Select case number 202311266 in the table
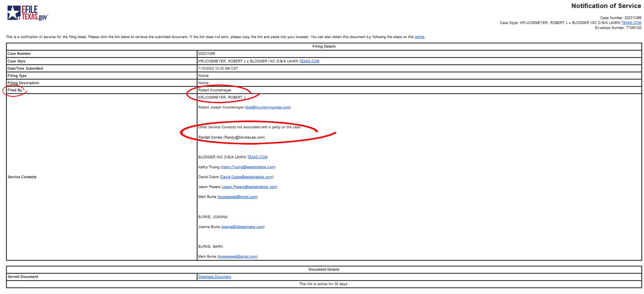This screenshot has height=294, width=644. tap(207, 54)
